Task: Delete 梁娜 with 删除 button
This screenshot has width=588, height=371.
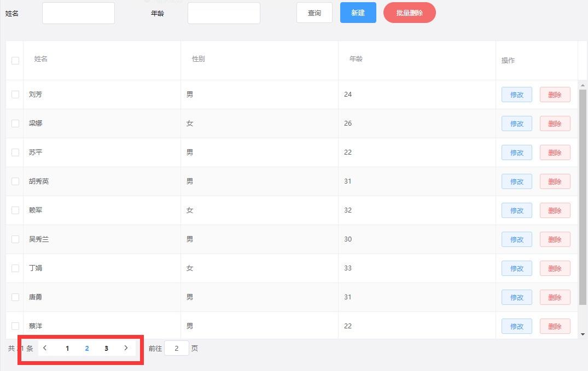Action: click(x=555, y=123)
